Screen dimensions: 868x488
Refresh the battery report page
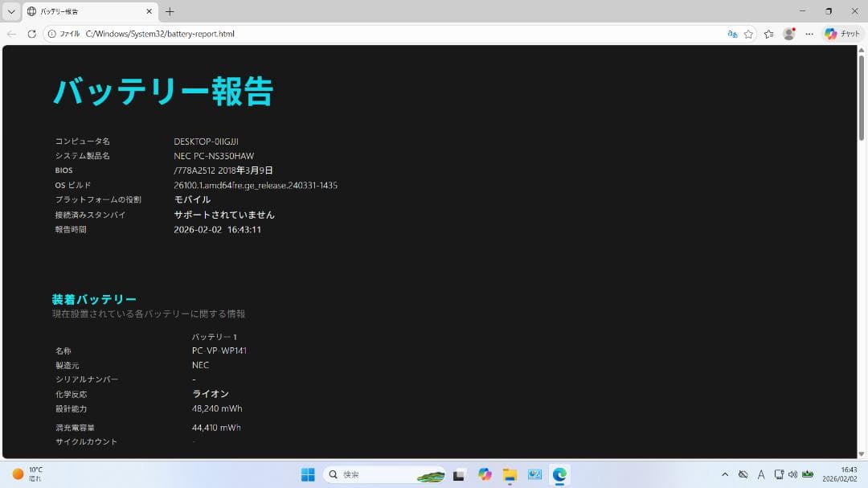click(31, 34)
